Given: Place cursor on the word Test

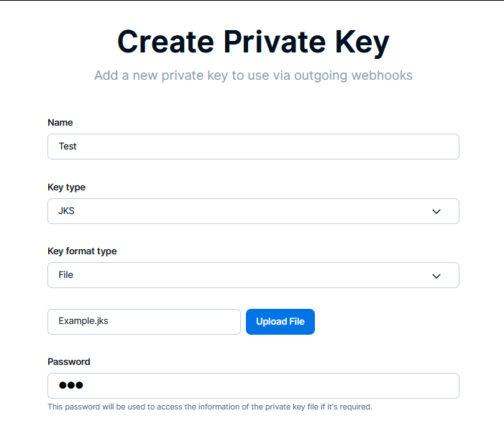Looking at the screenshot, I should pos(68,147).
